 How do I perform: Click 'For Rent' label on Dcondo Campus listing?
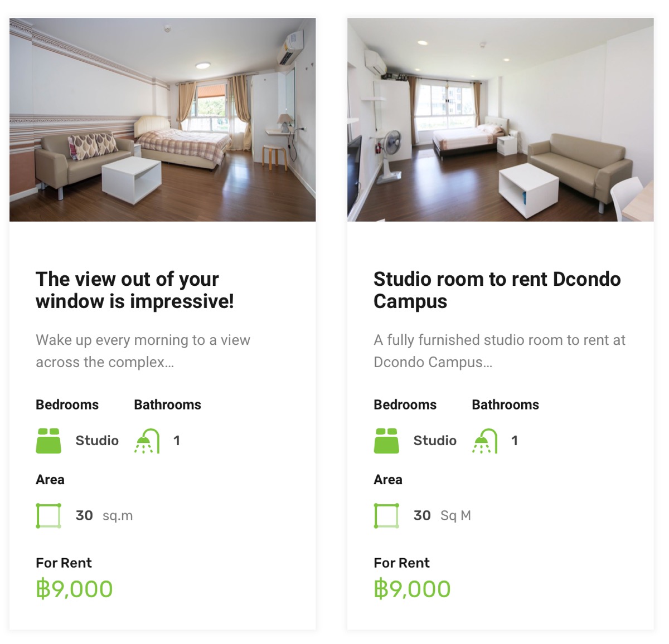[401, 563]
